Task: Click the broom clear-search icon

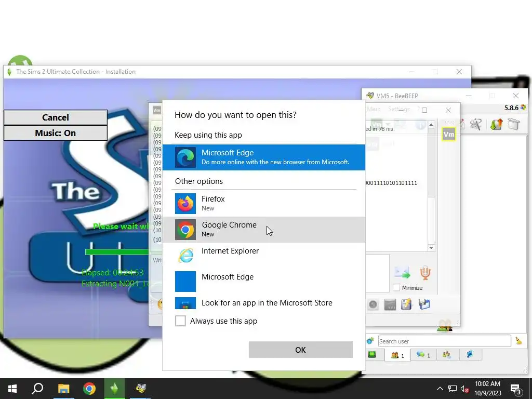Action: [x=518, y=341]
